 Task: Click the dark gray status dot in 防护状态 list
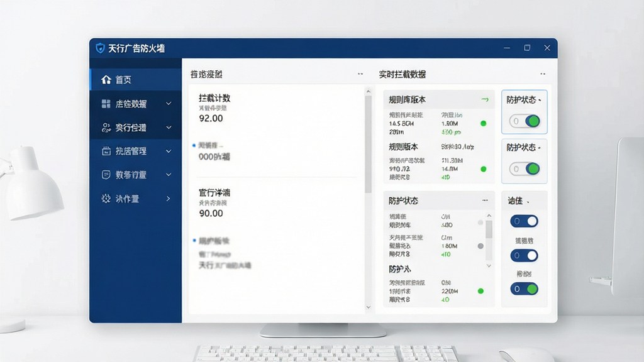(480, 246)
